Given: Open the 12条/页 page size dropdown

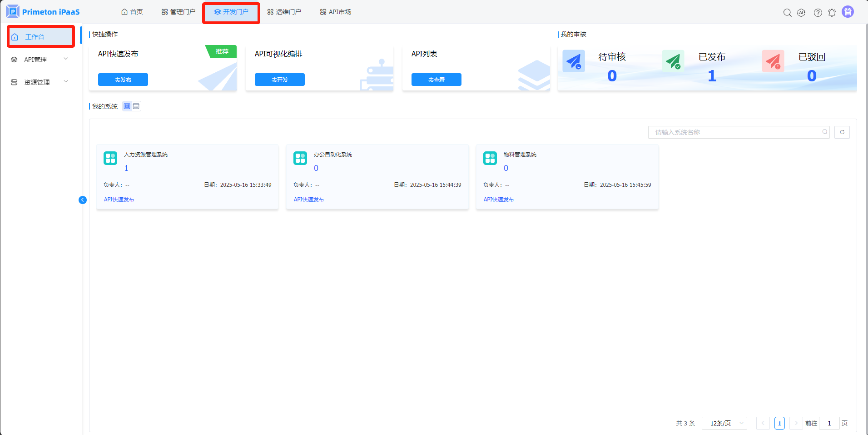Looking at the screenshot, I should coord(724,423).
